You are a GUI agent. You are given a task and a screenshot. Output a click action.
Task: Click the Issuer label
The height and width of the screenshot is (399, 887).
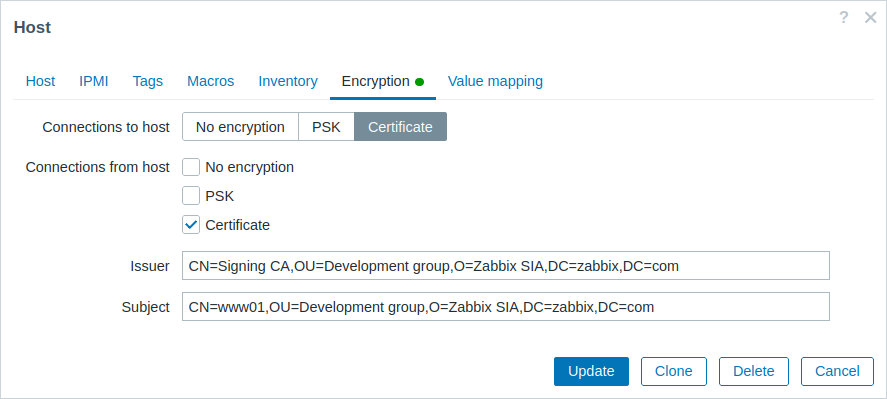pos(150,266)
